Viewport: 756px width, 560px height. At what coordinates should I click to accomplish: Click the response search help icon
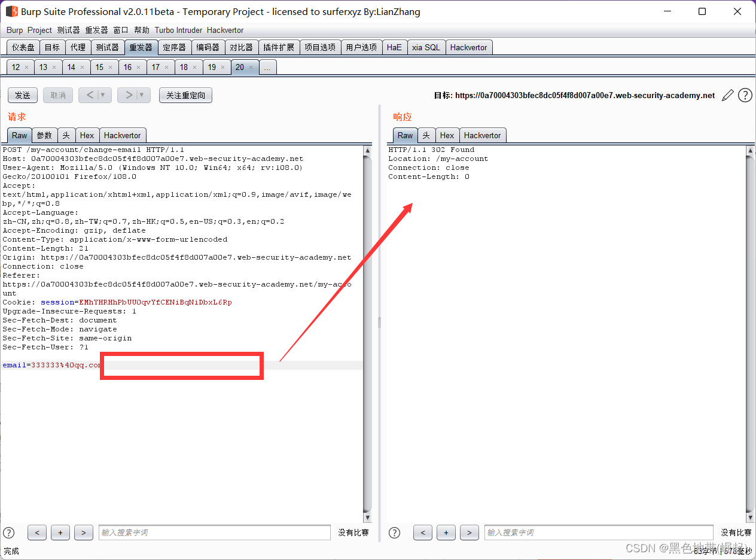point(394,532)
